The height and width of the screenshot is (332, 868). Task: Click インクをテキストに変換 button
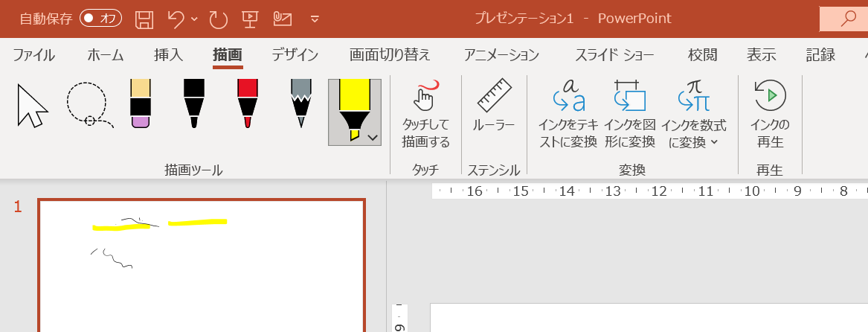coord(568,115)
